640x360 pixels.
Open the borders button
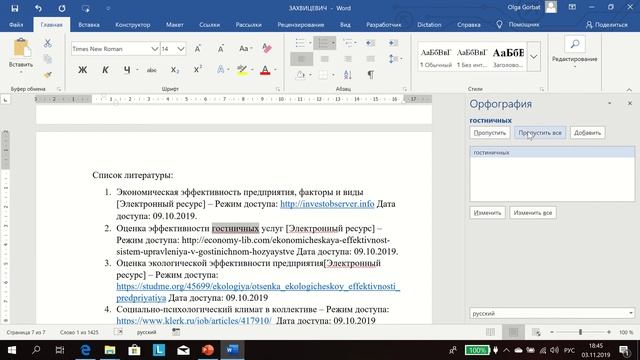(323, 75)
